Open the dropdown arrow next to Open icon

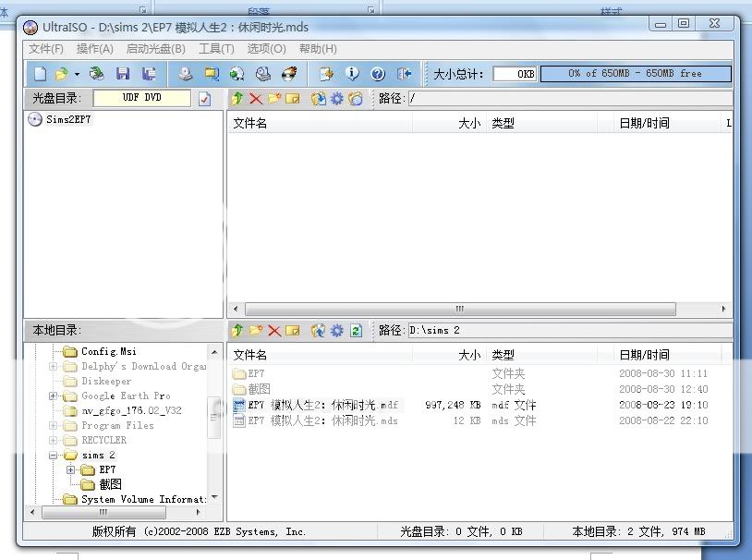pos(77,74)
